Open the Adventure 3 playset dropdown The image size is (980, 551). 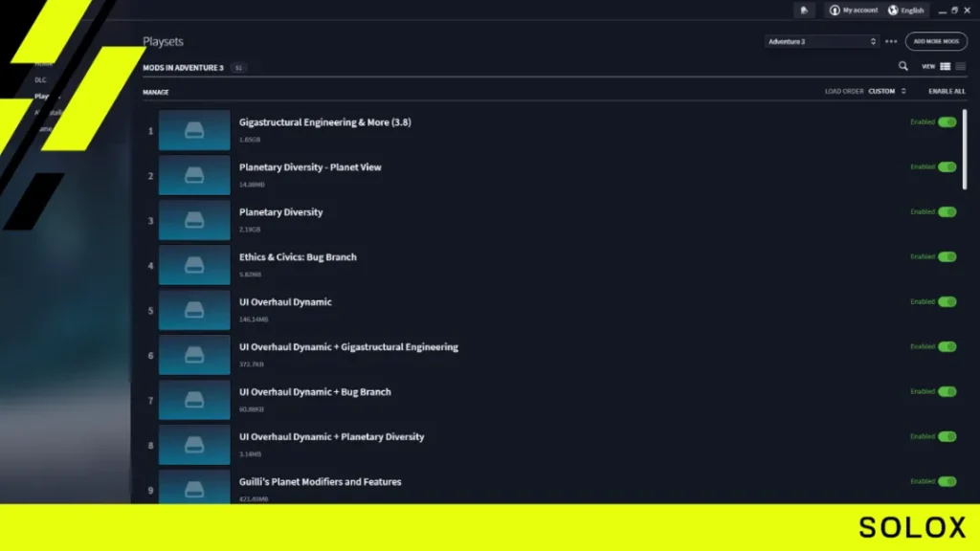click(x=822, y=41)
